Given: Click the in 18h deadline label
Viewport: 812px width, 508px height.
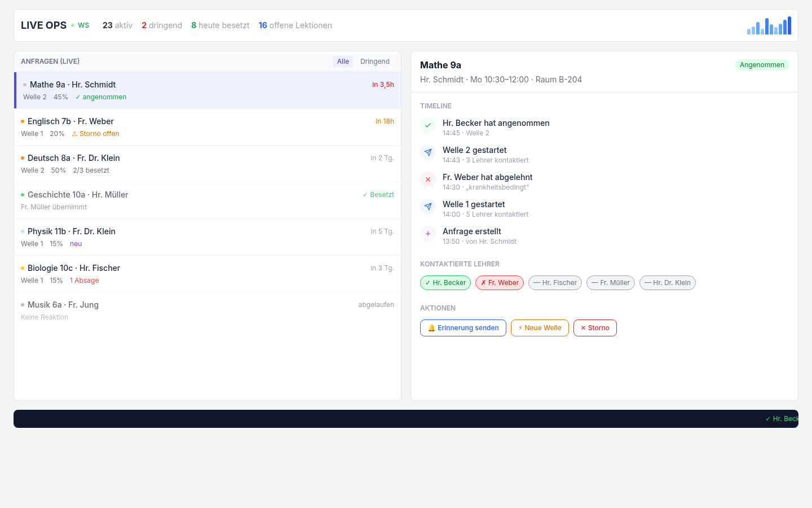Looking at the screenshot, I should pos(385,121).
